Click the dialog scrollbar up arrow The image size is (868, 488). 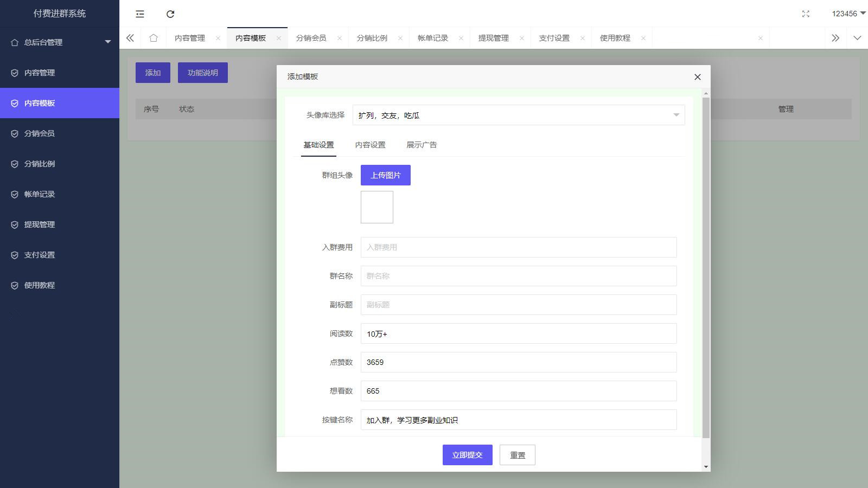(706, 94)
